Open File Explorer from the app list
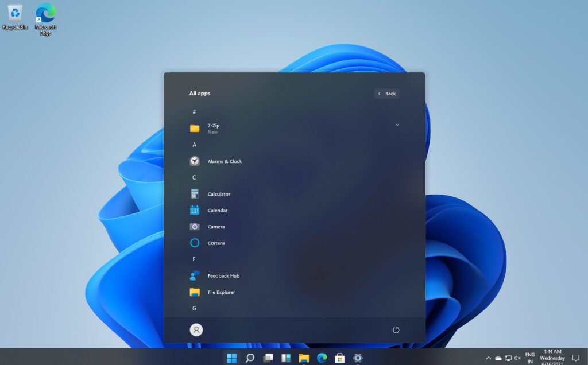Viewport: 588px width, 365px height. click(221, 292)
